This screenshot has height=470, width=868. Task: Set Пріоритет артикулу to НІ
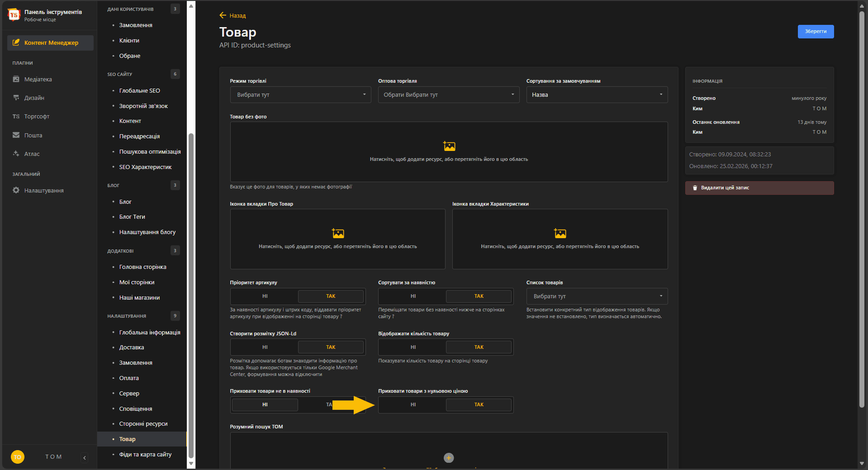pos(265,296)
